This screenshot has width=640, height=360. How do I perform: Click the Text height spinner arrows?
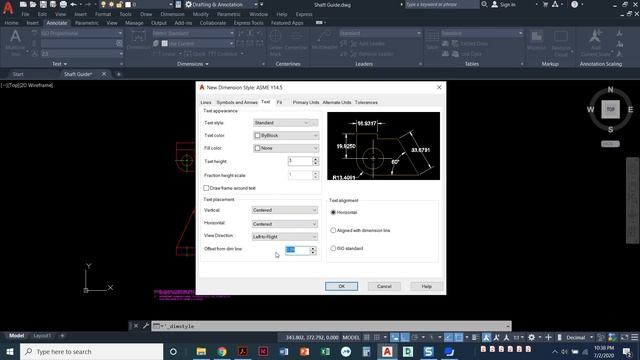click(315, 161)
